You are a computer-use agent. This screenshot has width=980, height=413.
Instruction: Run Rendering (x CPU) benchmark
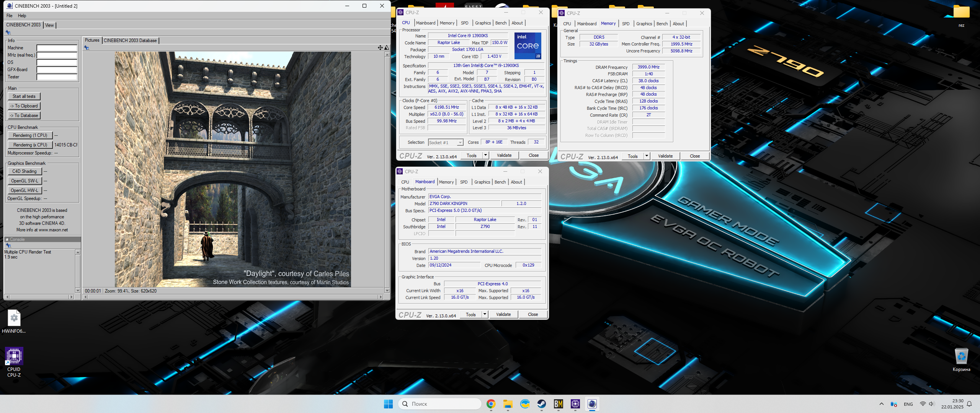pos(30,145)
